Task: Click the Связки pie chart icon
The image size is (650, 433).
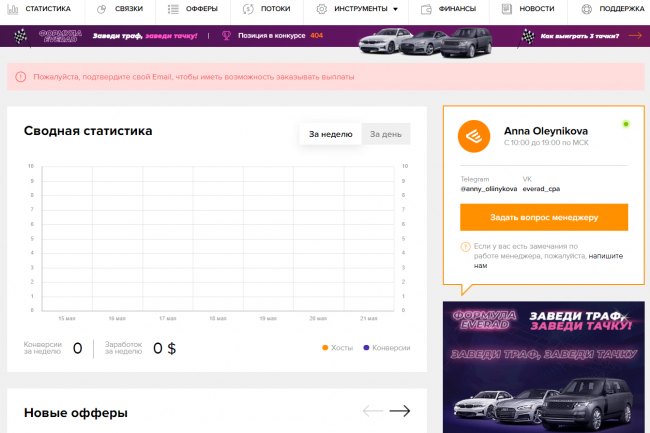Action: (102, 9)
